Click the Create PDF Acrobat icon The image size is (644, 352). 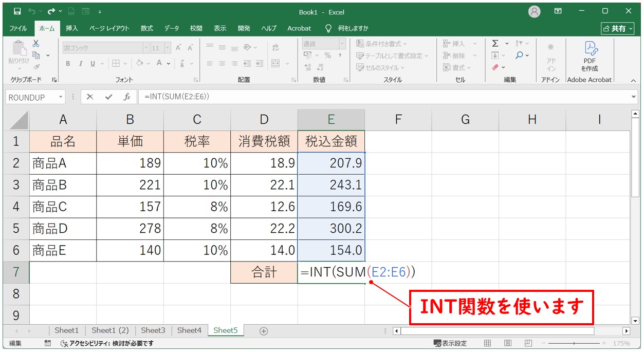pyautogui.click(x=590, y=57)
